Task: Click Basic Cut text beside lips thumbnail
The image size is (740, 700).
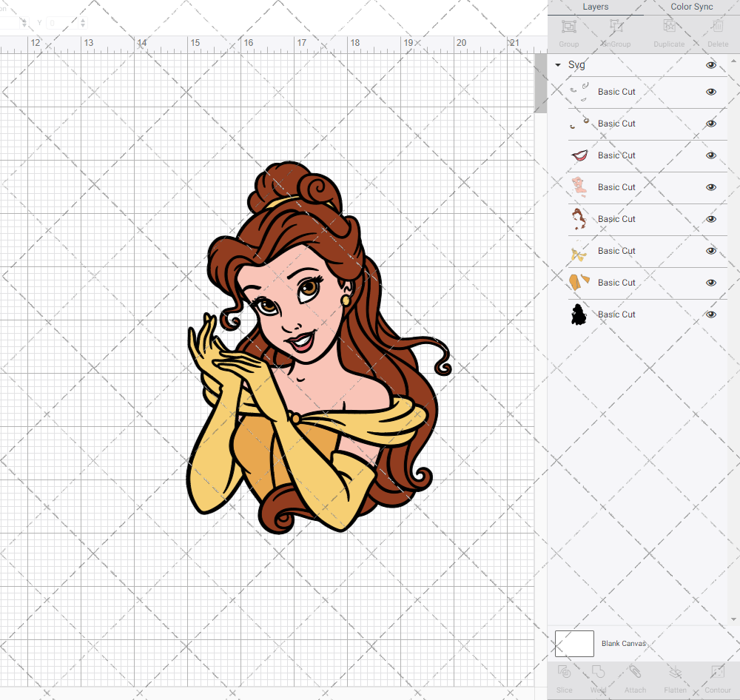Action: pos(616,155)
